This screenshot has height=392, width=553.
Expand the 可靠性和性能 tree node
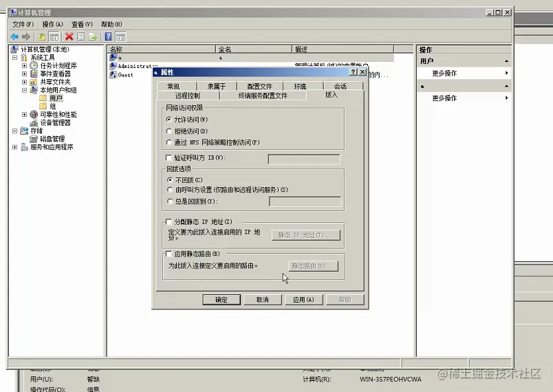click(24, 114)
